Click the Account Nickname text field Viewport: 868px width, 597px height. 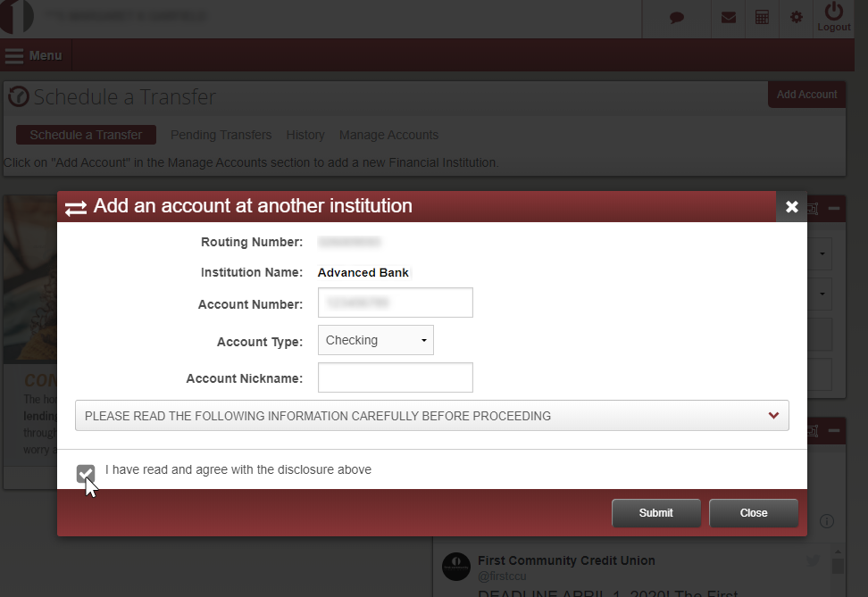click(x=395, y=377)
